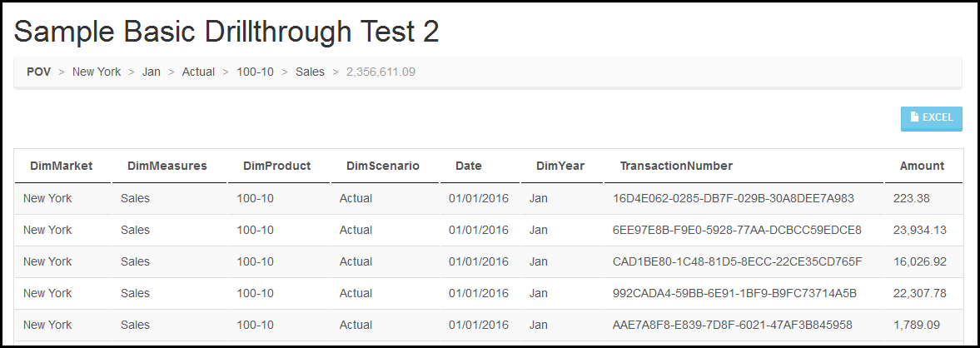Select the Jan breadcrumb item

click(152, 72)
